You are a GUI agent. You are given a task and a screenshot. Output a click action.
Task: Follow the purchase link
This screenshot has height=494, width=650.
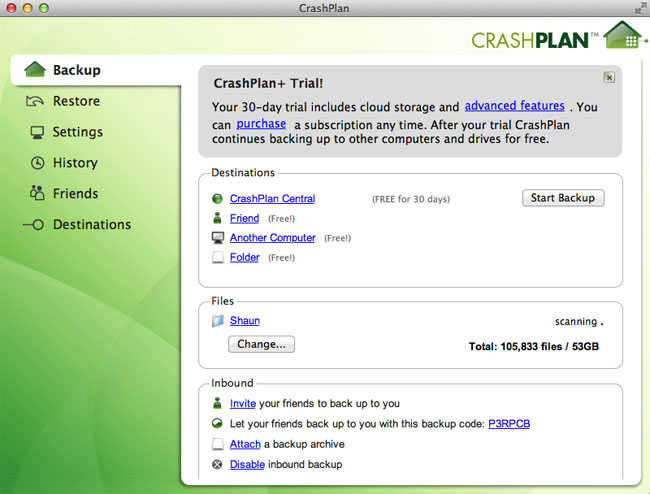click(x=261, y=124)
